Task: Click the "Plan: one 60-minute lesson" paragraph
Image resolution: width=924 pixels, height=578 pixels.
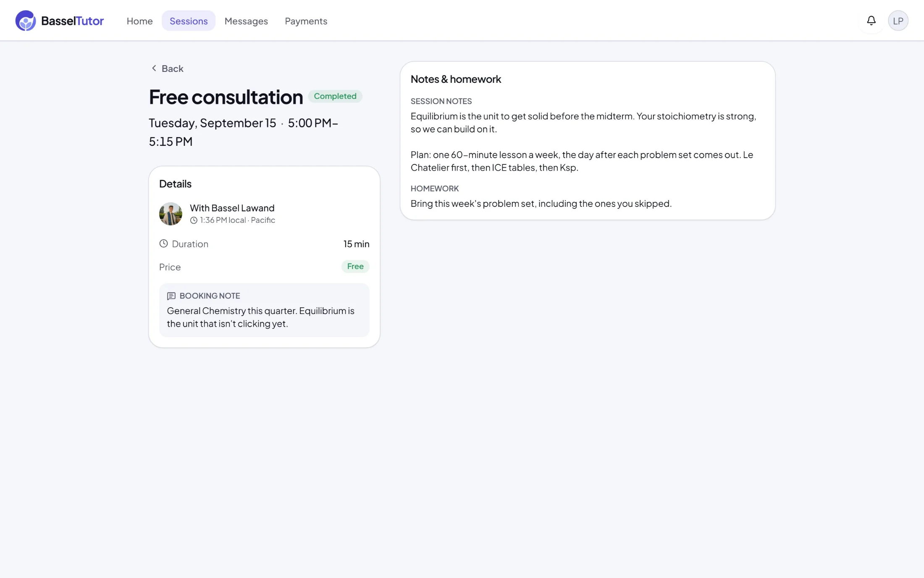Action: point(582,161)
